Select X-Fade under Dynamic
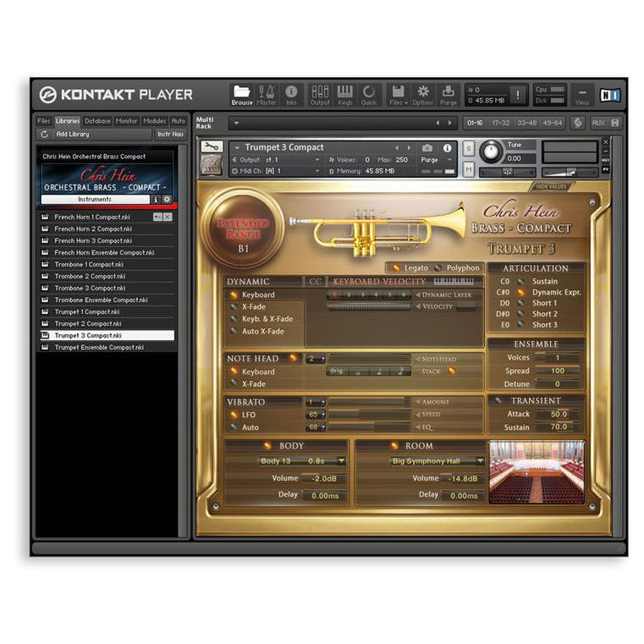This screenshot has width=644, height=644. (x=234, y=307)
